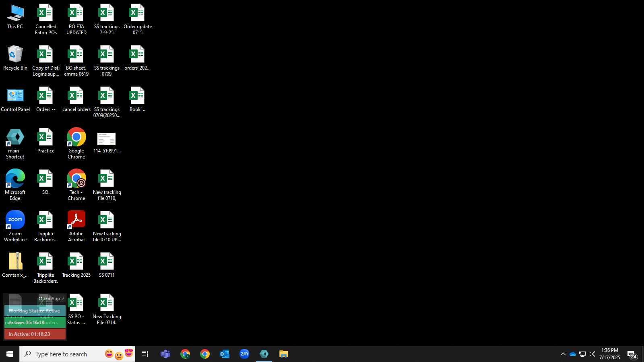This screenshot has height=362, width=644.
Task: Click the 1:36 PM clock and date
Action: [x=610, y=354]
